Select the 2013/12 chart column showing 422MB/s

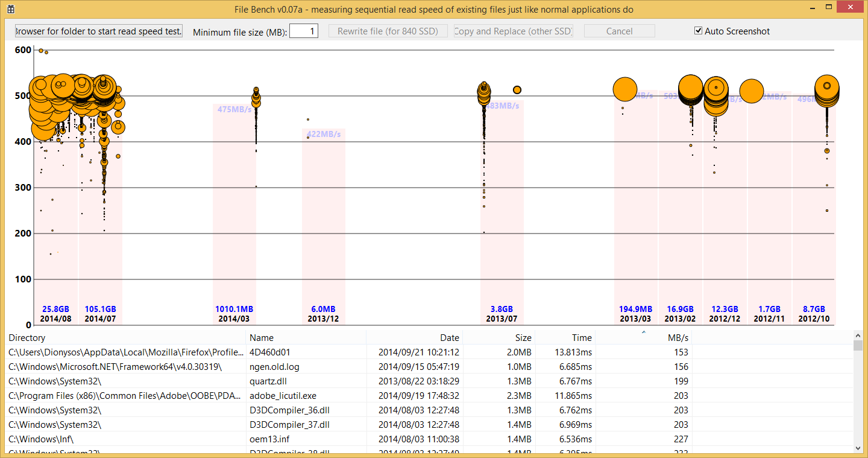324,227
